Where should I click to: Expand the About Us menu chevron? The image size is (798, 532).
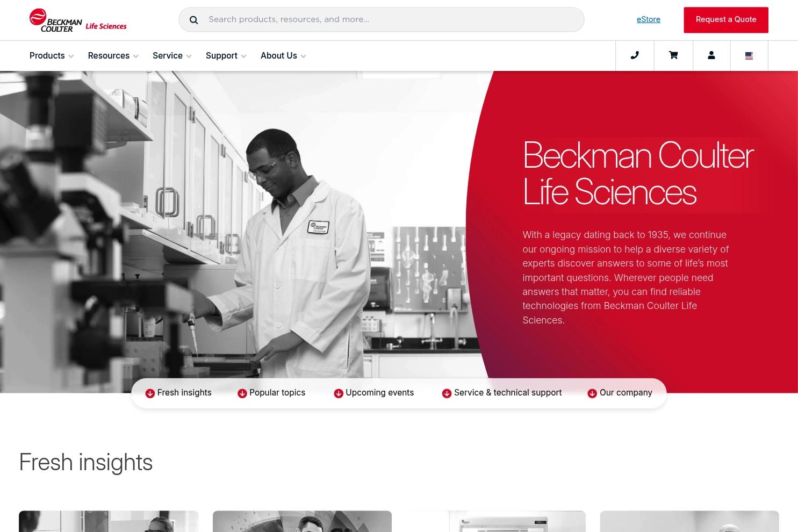point(303,56)
